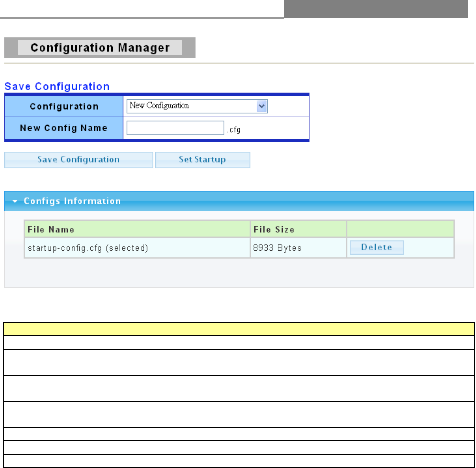Open the Configuration dropdown list
Image resolution: width=476 pixels, height=468 pixels.
point(197,106)
